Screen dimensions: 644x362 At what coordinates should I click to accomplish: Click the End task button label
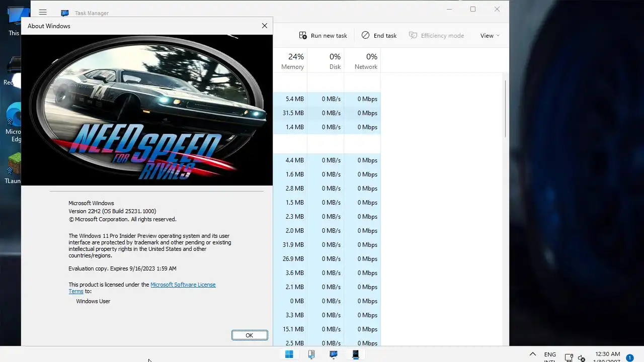tap(385, 36)
